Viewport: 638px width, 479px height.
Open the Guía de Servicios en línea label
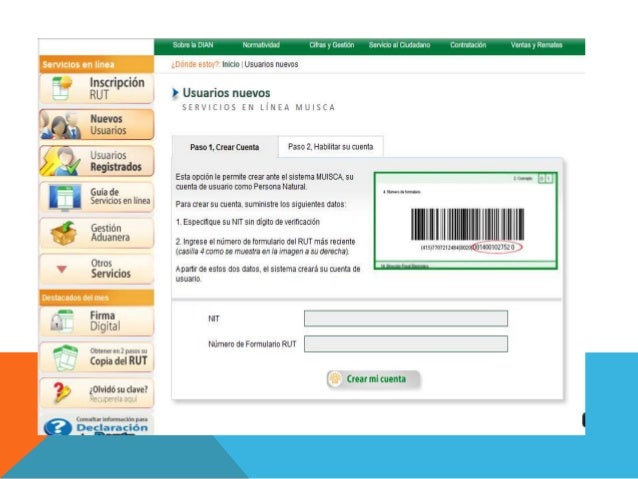120,196
